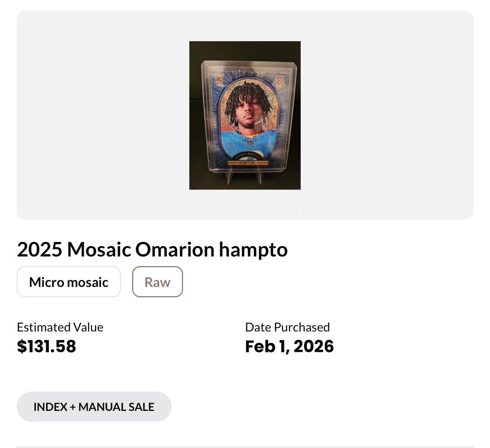Click the Estimated Value label
This screenshot has width=490, height=448.
coord(60,327)
